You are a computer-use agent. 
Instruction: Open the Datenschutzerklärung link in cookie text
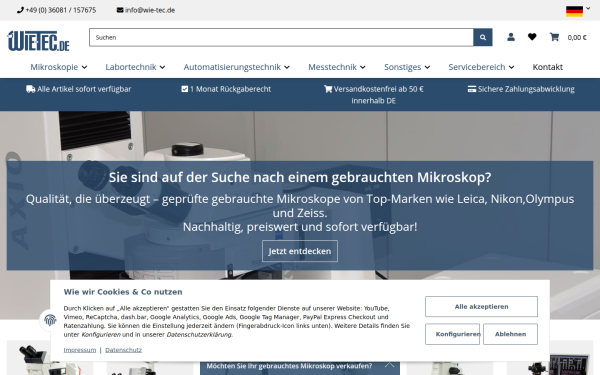199,334
